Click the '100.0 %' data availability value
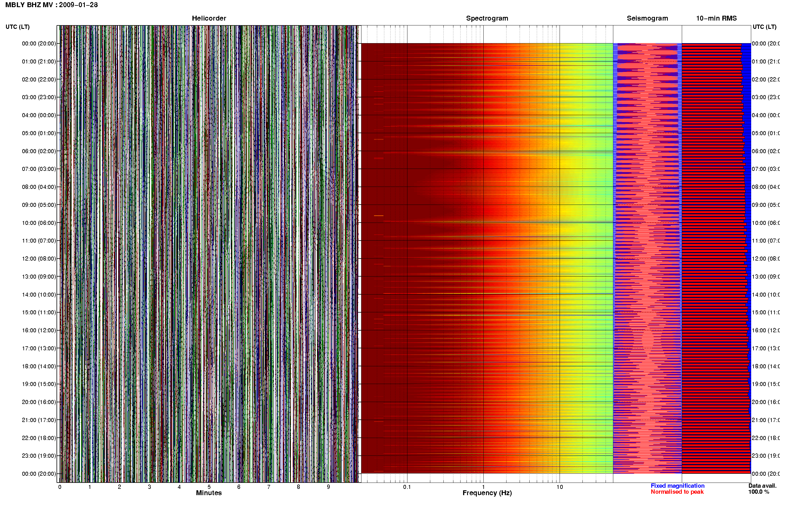The height and width of the screenshot is (508, 812). [x=759, y=492]
